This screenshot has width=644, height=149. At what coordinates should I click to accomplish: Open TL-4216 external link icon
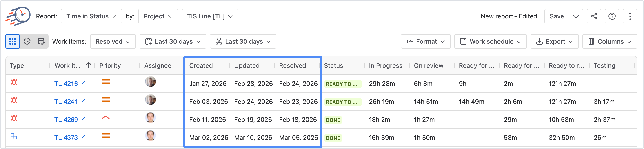(83, 84)
